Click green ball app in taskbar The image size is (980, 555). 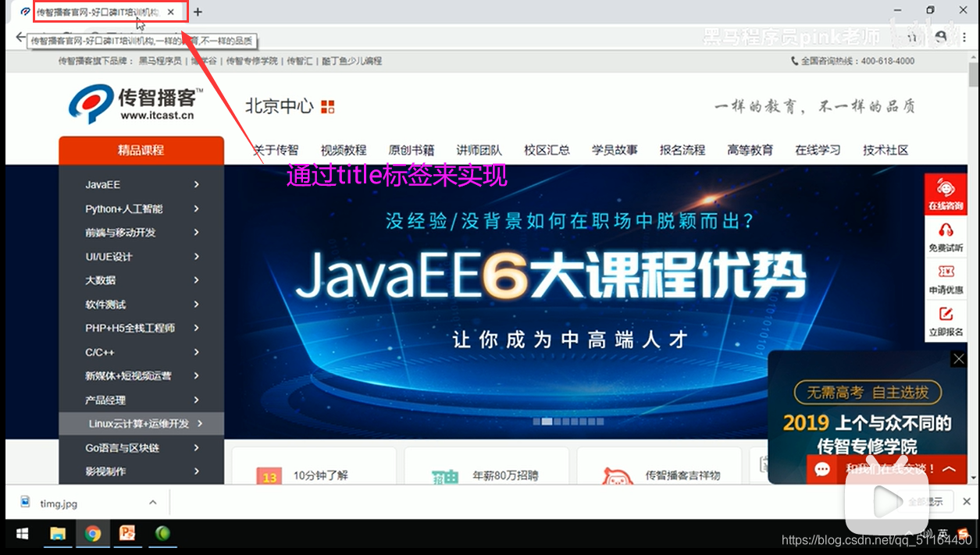click(162, 534)
